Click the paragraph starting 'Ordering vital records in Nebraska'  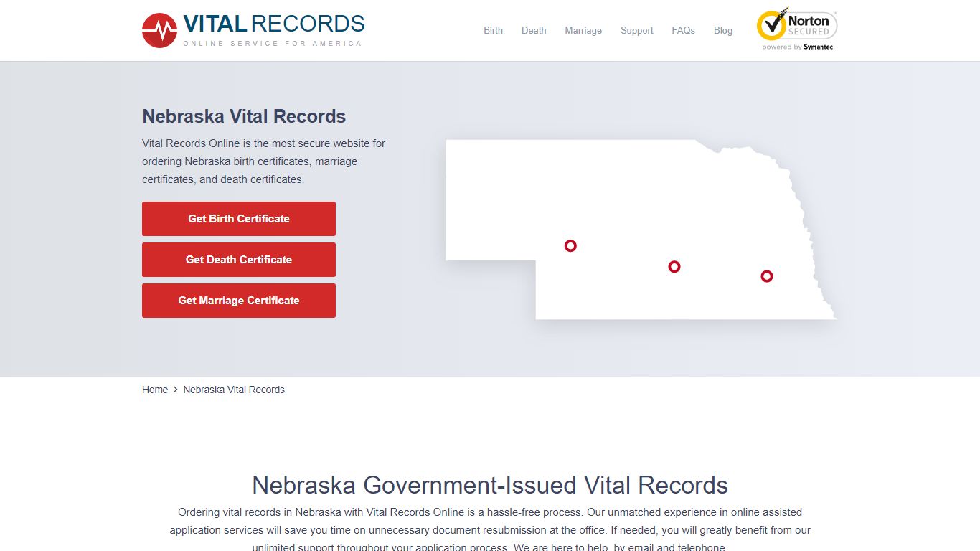pyautogui.click(x=490, y=530)
